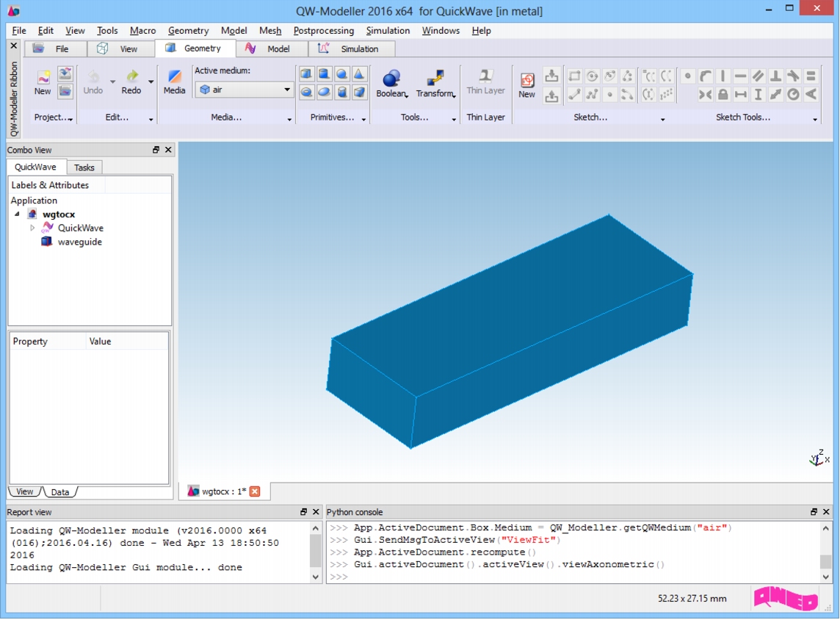
Task: Open the Postprocessing menu
Action: coord(324,31)
